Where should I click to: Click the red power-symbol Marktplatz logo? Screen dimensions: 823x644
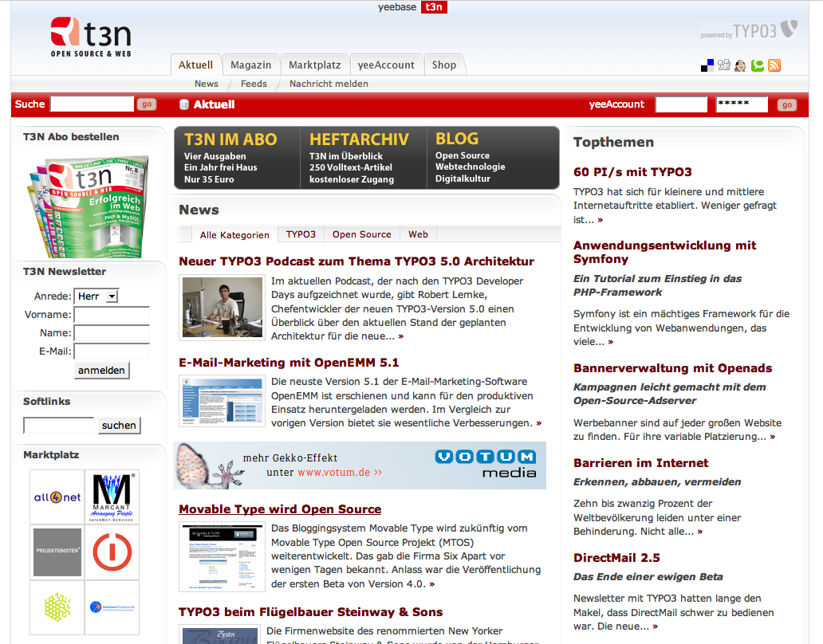coord(112,552)
